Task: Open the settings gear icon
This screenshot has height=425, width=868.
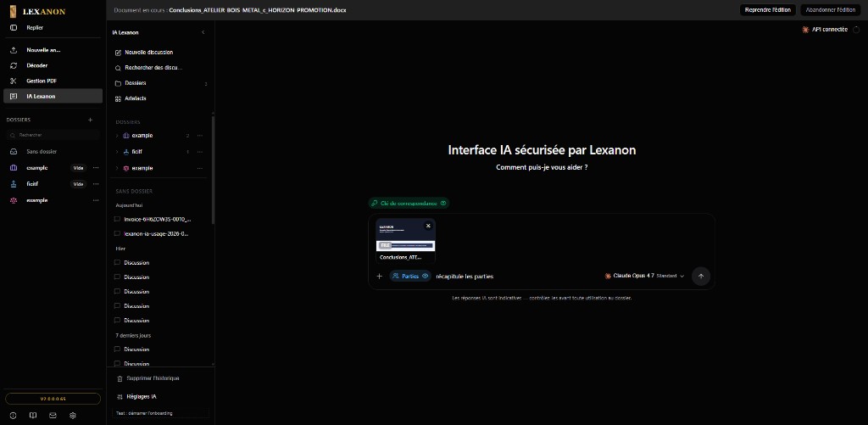Action: click(73, 415)
